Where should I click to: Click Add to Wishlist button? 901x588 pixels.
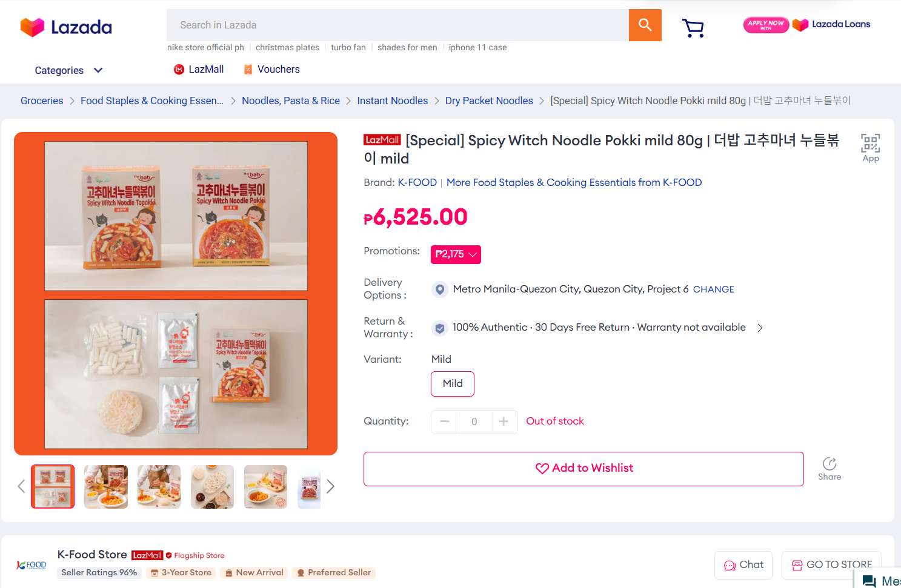(x=583, y=469)
